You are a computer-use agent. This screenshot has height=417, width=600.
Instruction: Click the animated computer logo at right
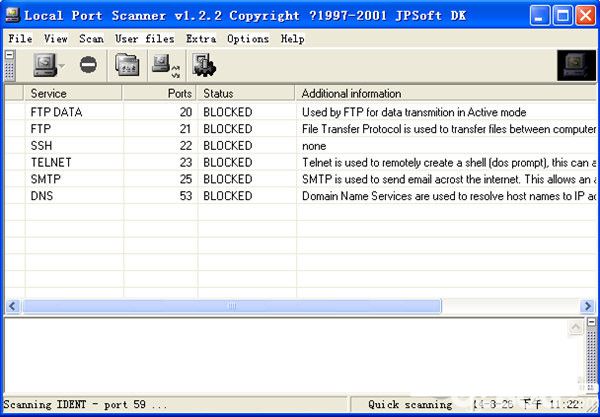[576, 65]
